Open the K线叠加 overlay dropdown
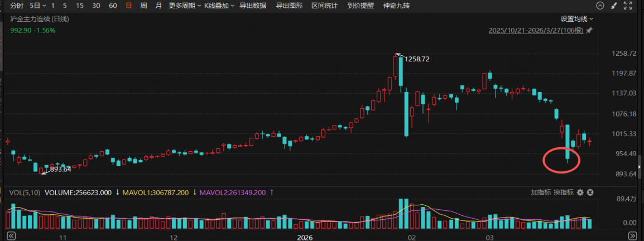Image resolution: width=644 pixels, height=241 pixels. click(219, 6)
